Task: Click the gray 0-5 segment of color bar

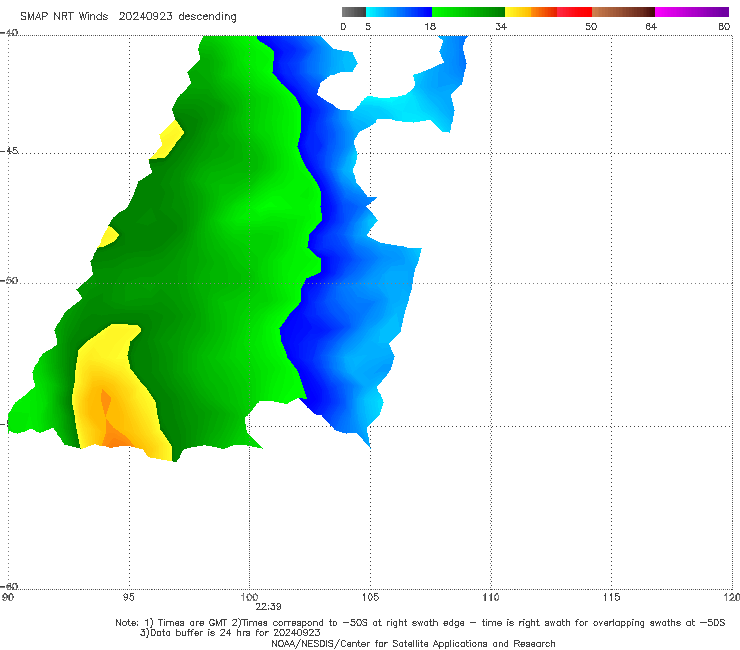Action: tap(354, 12)
